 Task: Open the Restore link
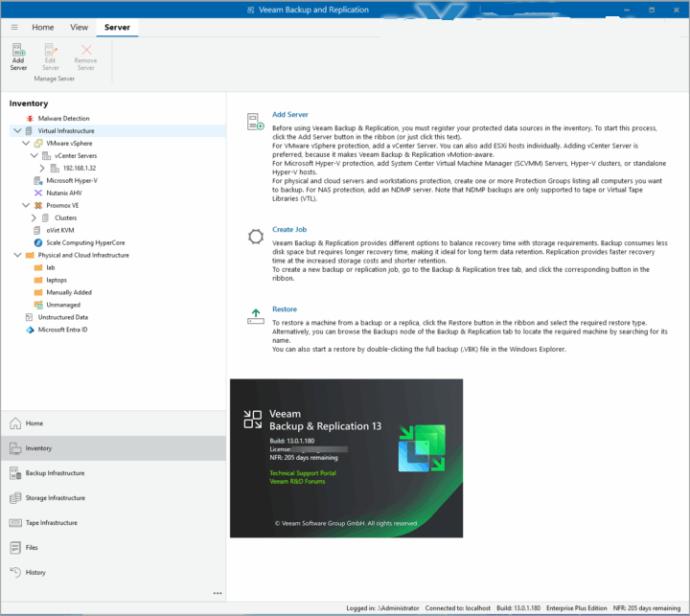tap(285, 308)
